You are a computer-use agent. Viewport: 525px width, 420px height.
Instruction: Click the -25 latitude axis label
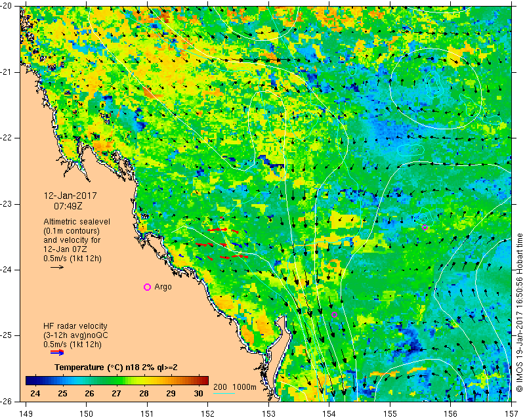pyautogui.click(x=7, y=335)
